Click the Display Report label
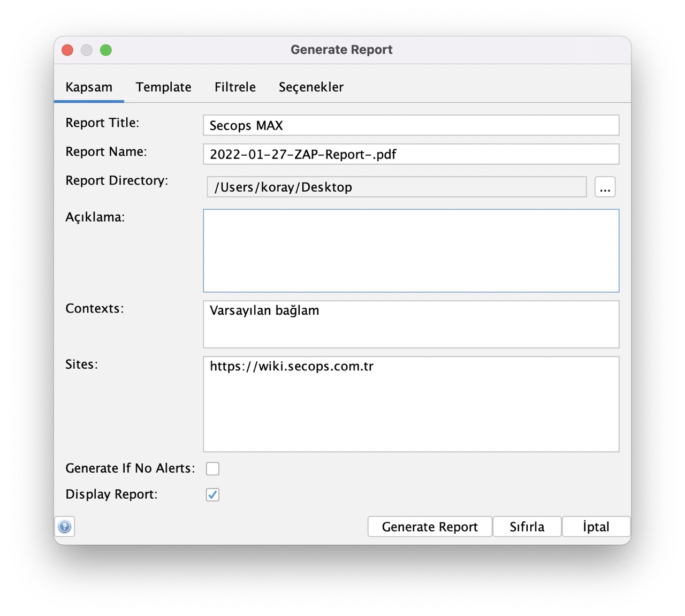Screen dimensions: 685x616 (111, 495)
